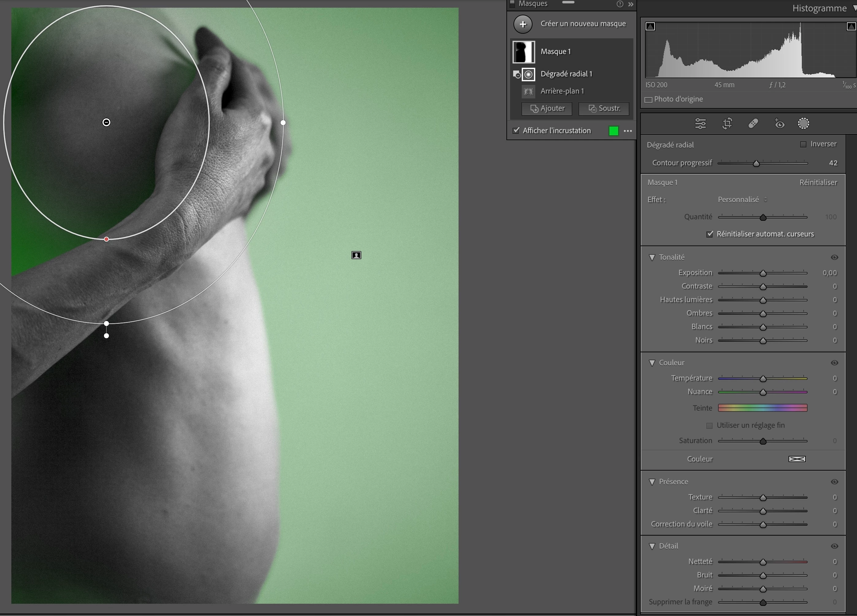Uncheck Afficher l'incrustation
The image size is (857, 616).
(516, 131)
